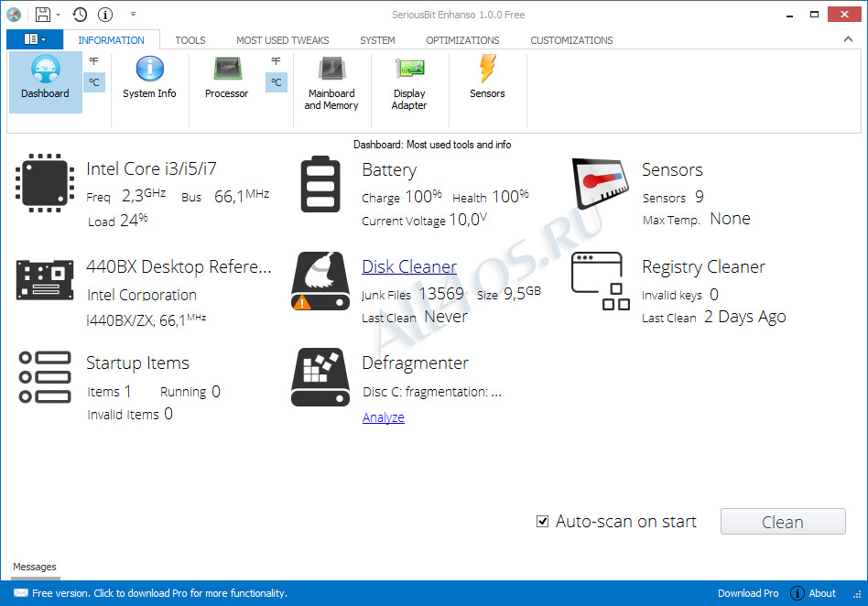Click the info icon in title bar
Image resolution: width=868 pixels, height=606 pixels.
tap(105, 15)
